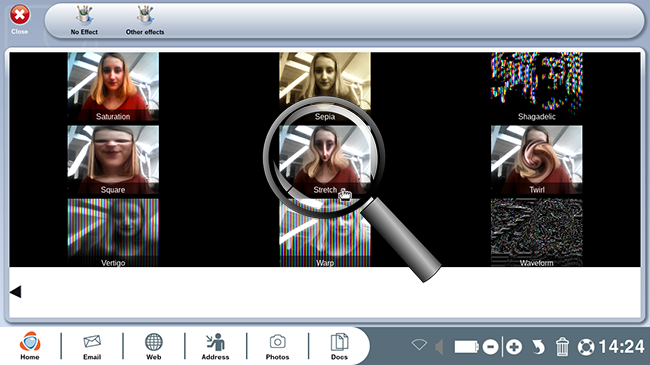Choose the Vertigo effect thumbnail
The height and width of the screenshot is (365, 650).
tap(113, 233)
